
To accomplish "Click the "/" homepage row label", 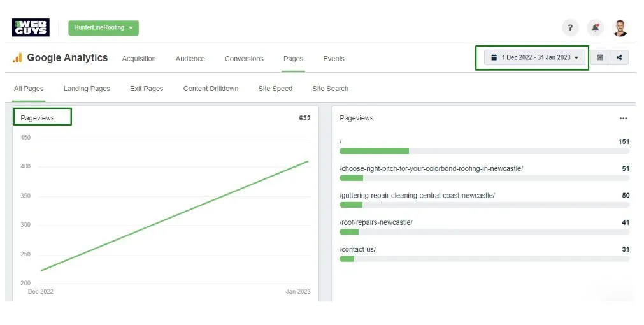I will [341, 141].
